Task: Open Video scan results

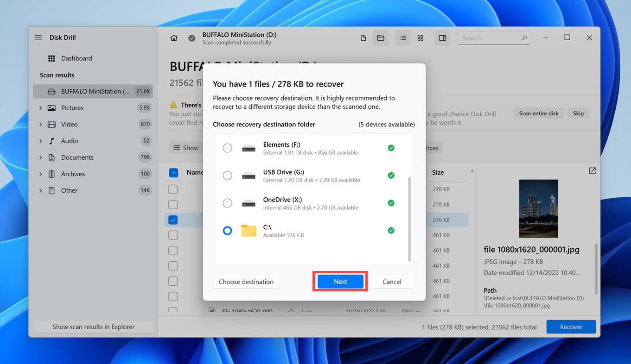Action: (x=93, y=124)
